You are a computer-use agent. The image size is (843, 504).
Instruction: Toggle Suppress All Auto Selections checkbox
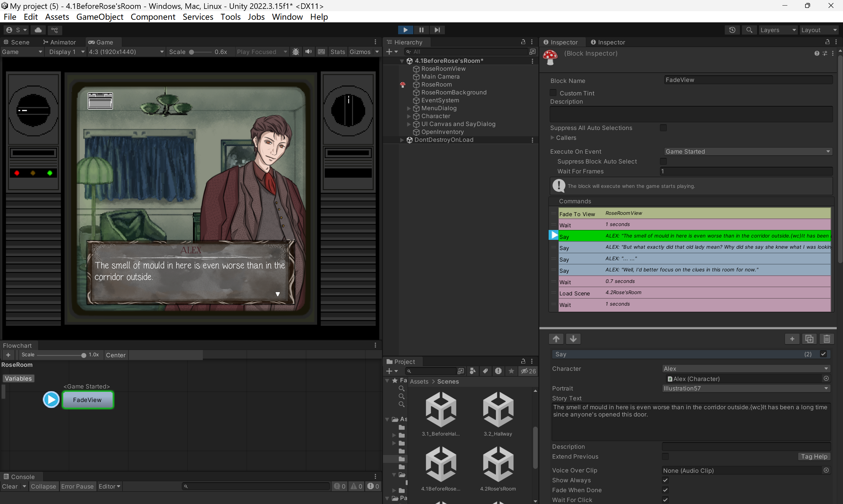[x=663, y=128]
